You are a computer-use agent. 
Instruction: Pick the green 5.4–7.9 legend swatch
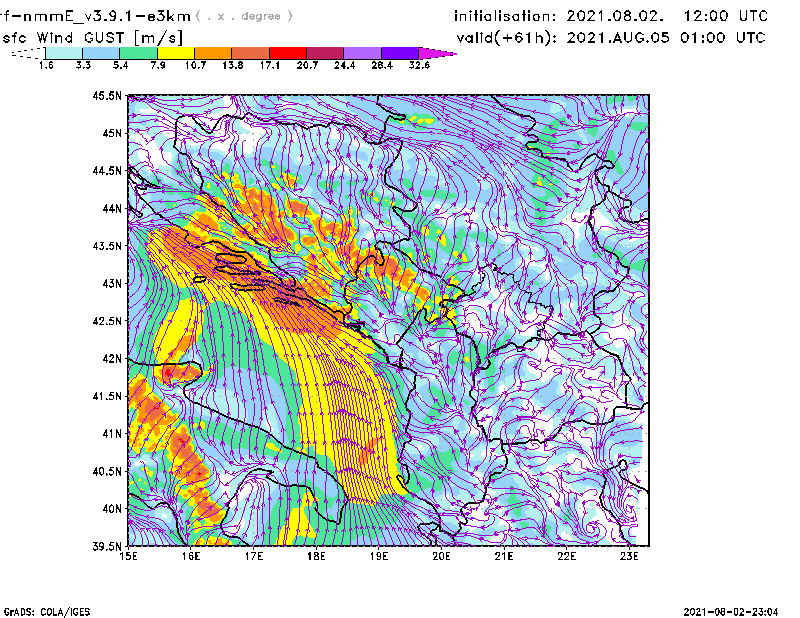139,53
